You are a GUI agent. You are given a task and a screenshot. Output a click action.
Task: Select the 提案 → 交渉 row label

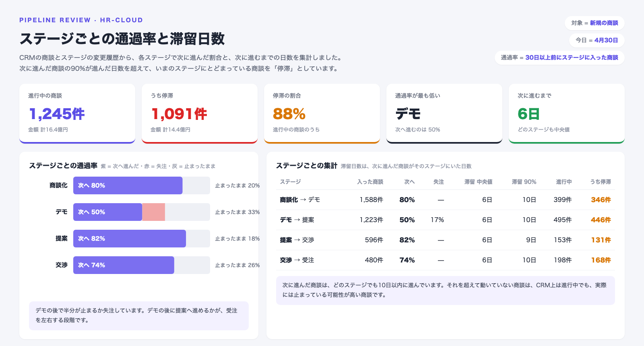coord(297,240)
